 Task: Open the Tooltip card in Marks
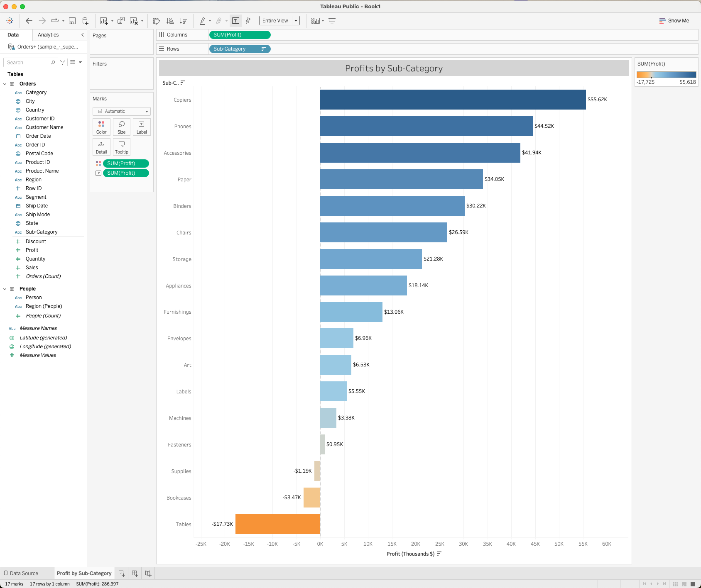(x=121, y=147)
